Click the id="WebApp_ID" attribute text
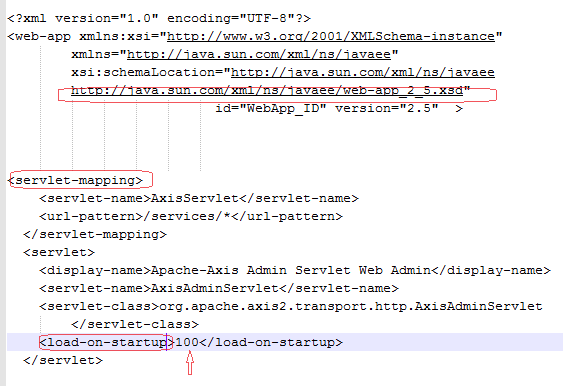 [x=271, y=108]
